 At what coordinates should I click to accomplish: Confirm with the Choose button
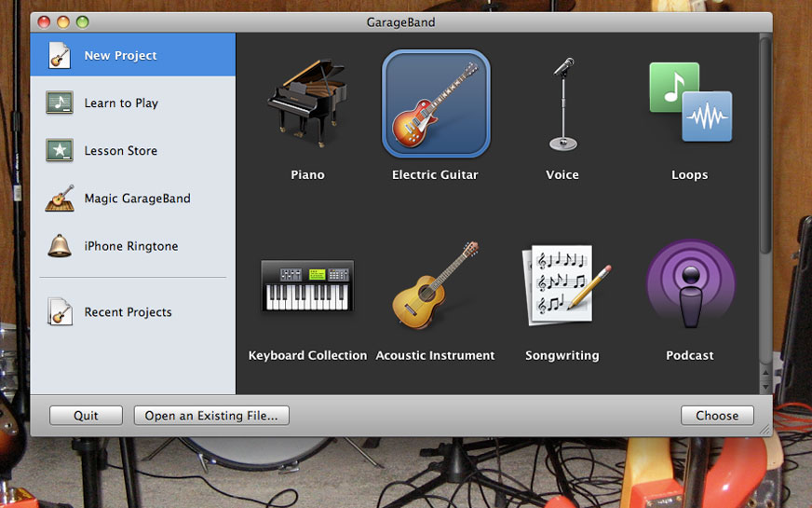pos(717,416)
